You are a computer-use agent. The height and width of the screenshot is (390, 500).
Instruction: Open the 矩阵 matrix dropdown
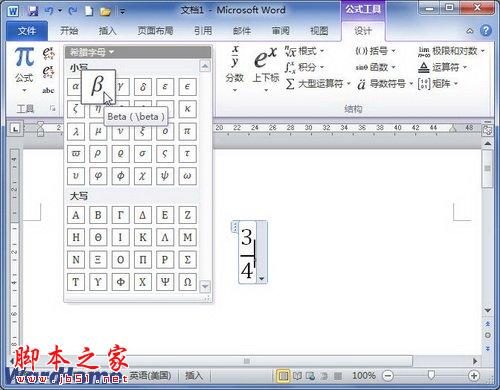438,83
